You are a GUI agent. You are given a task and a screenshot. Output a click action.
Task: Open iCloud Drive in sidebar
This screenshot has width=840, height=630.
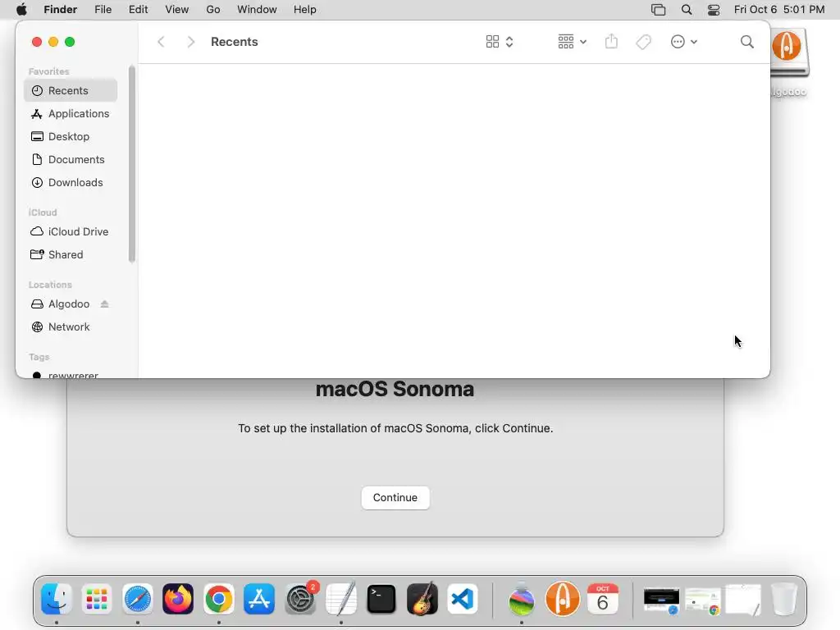click(x=71, y=231)
